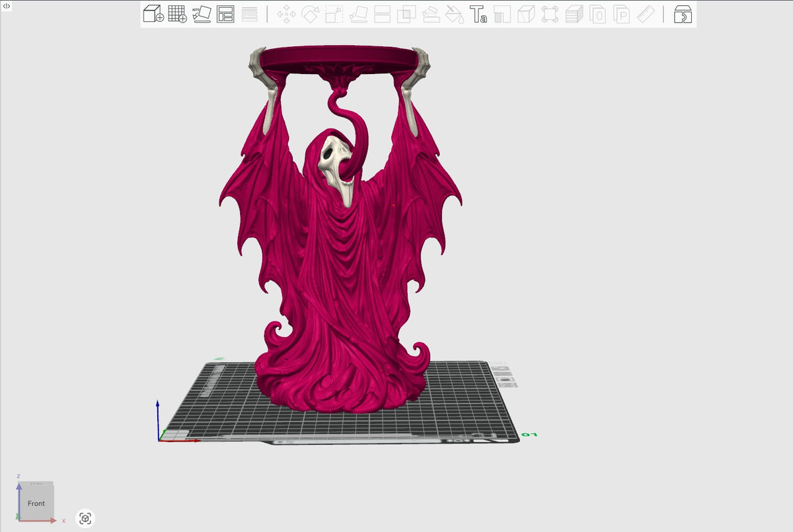Add a new plate with grid-plus icon

(x=177, y=14)
